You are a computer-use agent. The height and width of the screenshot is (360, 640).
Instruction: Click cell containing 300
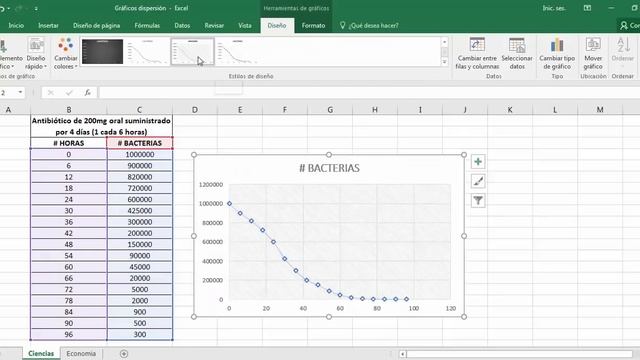pos(140,334)
